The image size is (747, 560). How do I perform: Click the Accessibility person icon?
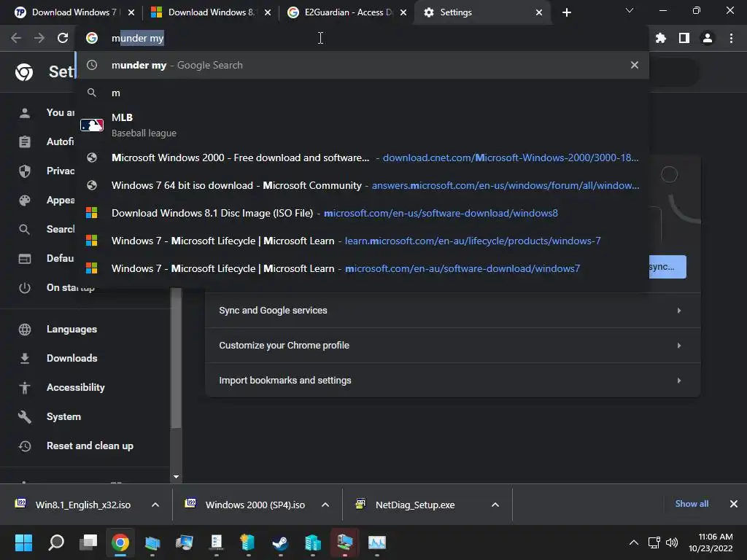tap(25, 388)
